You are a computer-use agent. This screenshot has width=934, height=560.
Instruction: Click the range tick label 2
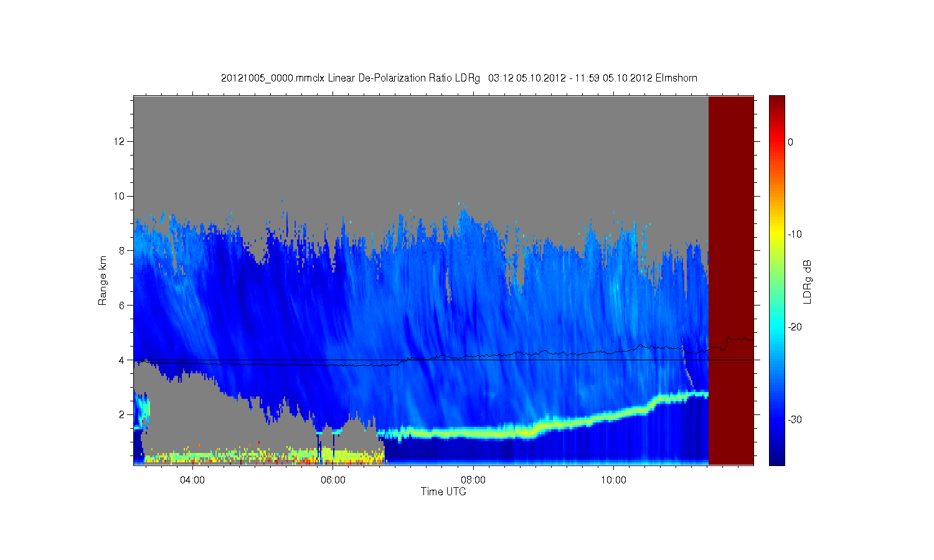(x=122, y=414)
